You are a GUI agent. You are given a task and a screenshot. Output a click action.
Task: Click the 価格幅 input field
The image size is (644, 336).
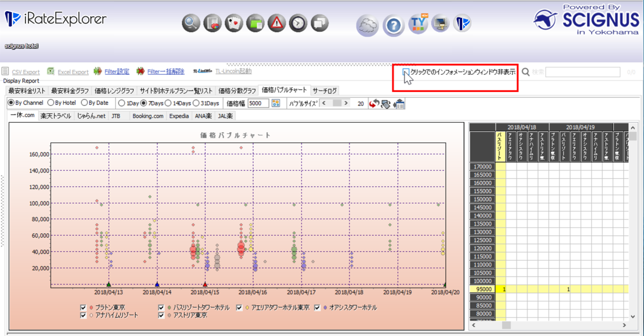(258, 103)
